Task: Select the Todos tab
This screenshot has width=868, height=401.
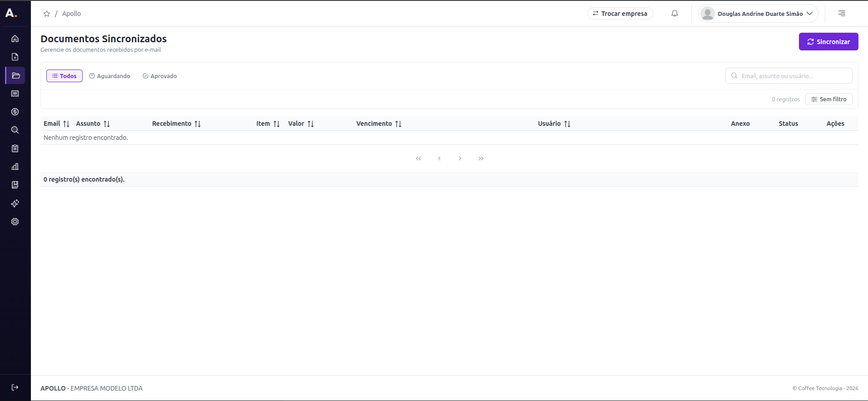Action: (64, 76)
